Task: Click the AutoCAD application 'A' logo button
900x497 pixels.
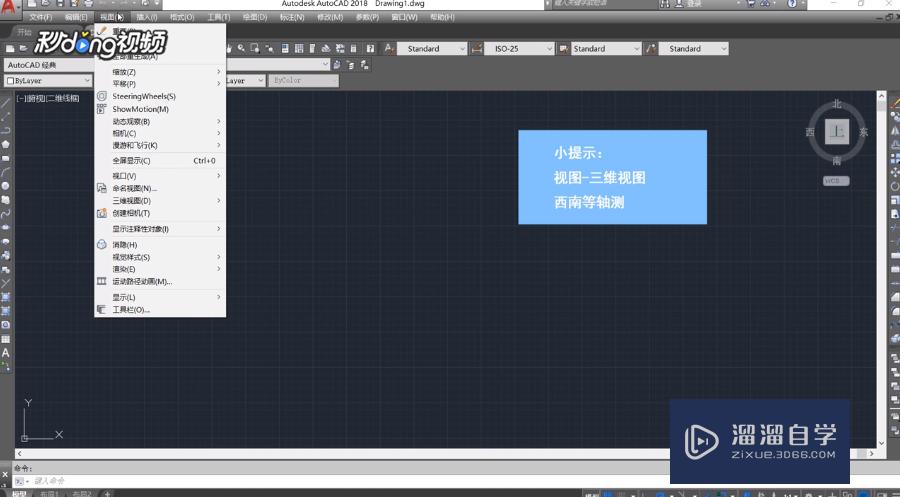Action: point(10,7)
